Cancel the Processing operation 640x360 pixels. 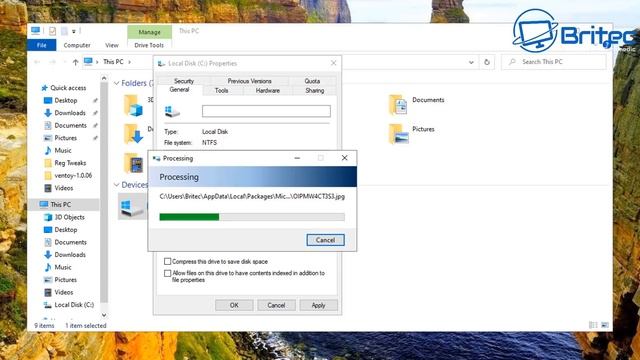click(325, 240)
